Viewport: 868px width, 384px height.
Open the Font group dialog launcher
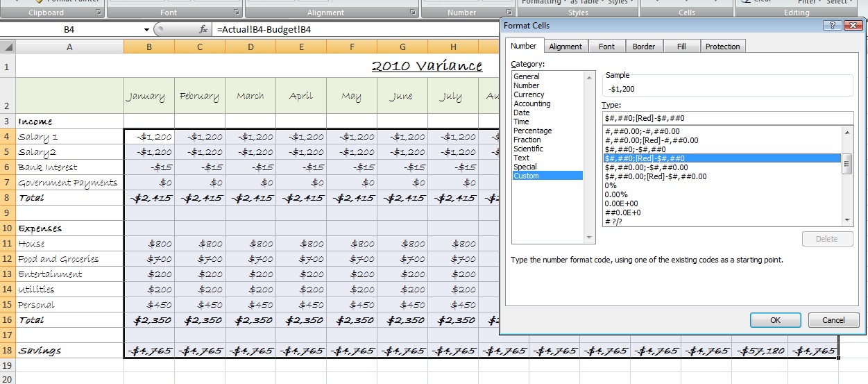[x=237, y=12]
